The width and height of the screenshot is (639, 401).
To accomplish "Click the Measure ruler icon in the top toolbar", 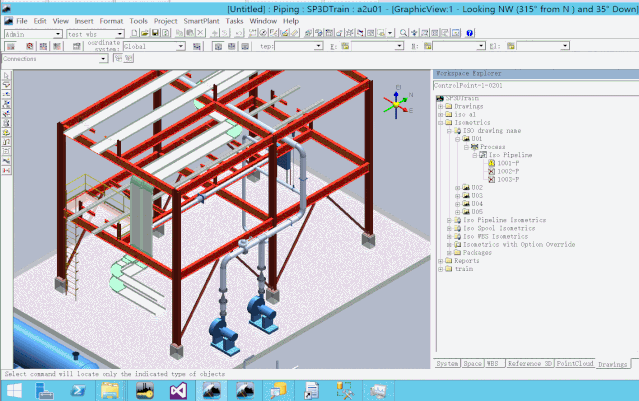I will click(295, 33).
